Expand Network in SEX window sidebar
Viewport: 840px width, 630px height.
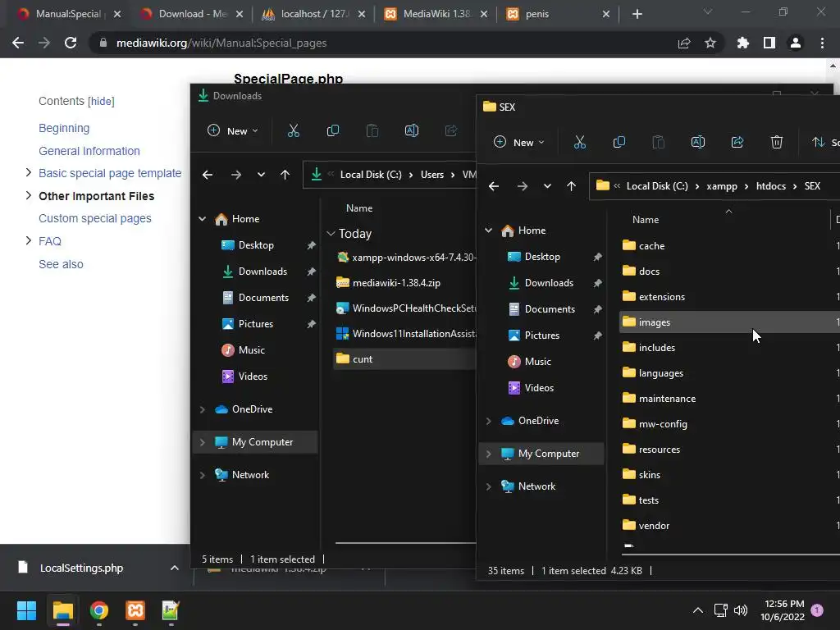coord(489,486)
